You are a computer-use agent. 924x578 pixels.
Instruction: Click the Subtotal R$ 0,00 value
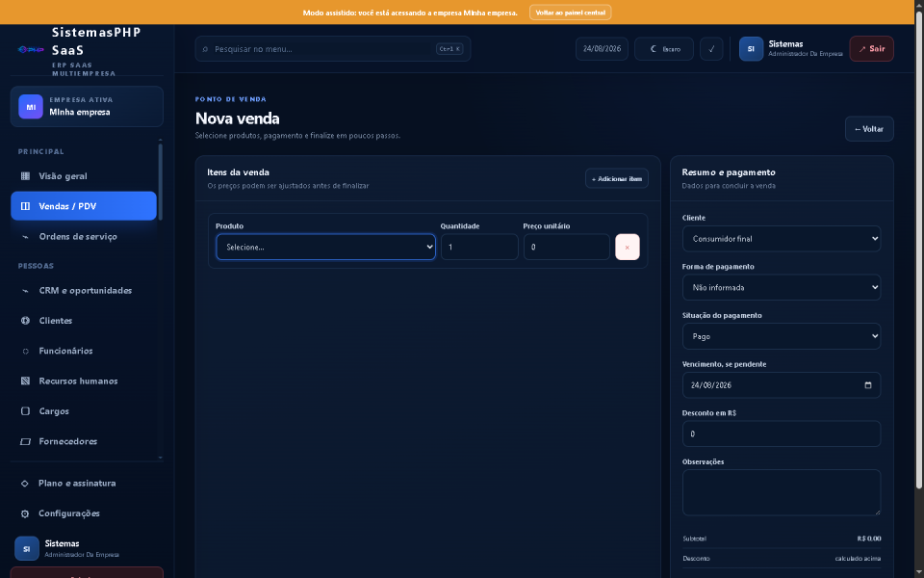pos(869,539)
